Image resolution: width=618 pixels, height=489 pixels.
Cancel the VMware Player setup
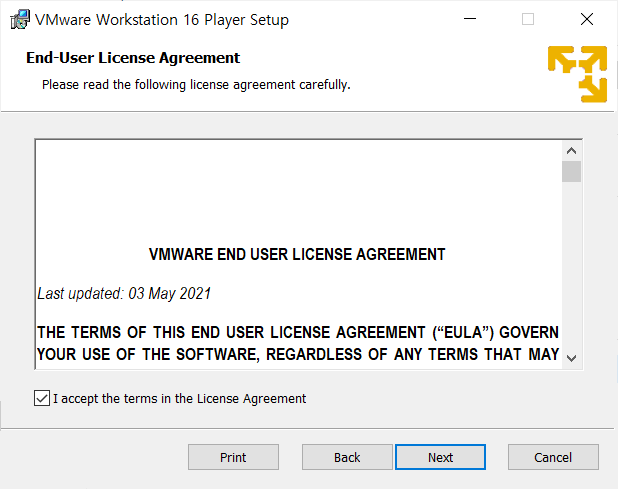(553, 457)
